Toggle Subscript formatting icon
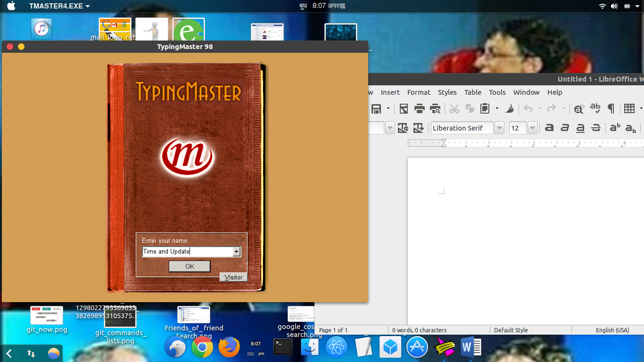644x362 pixels. (631, 128)
